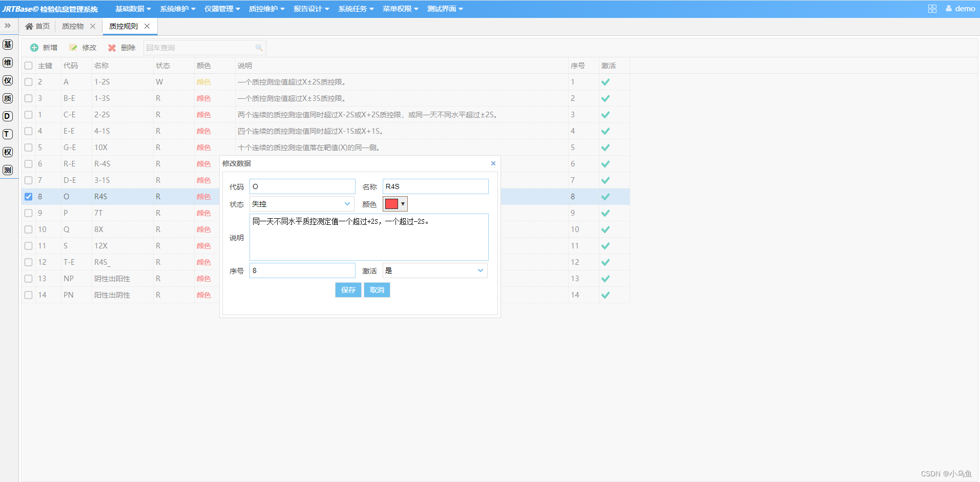Screen dimensions: 980x482
Task: Expand the 质控维护 menu
Action: [x=267, y=9]
